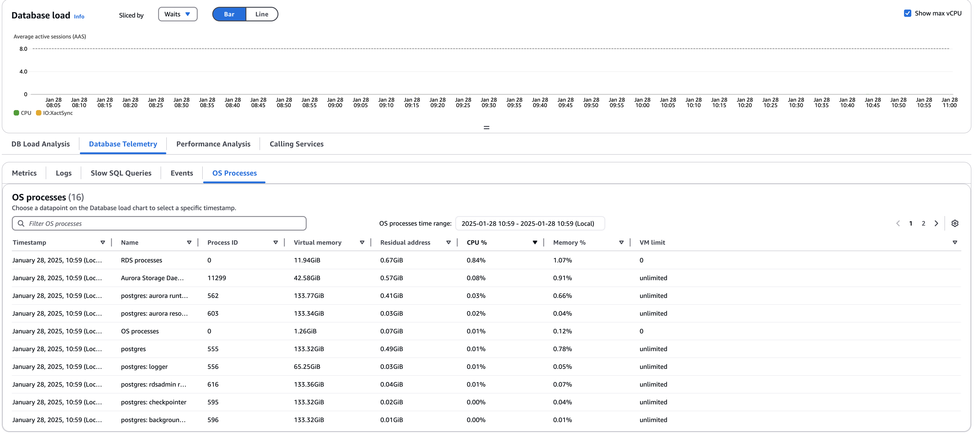Open the Sliced by Waits dropdown

(x=177, y=14)
